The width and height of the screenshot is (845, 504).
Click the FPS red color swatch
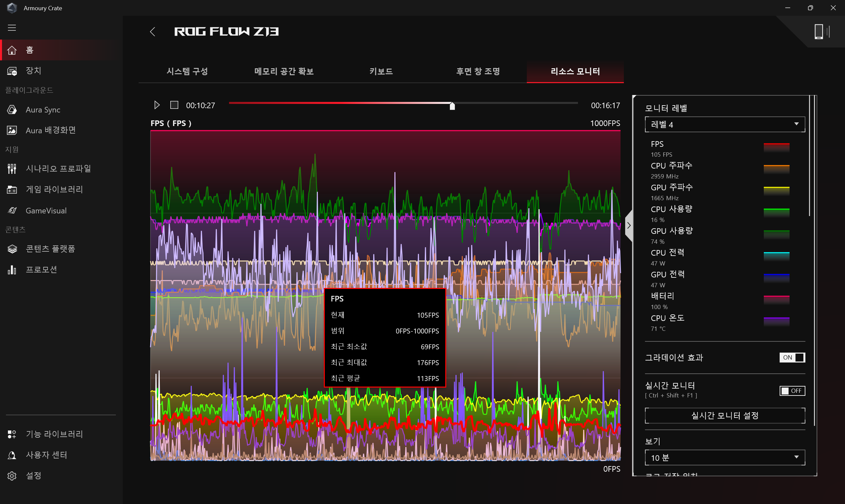[776, 147]
